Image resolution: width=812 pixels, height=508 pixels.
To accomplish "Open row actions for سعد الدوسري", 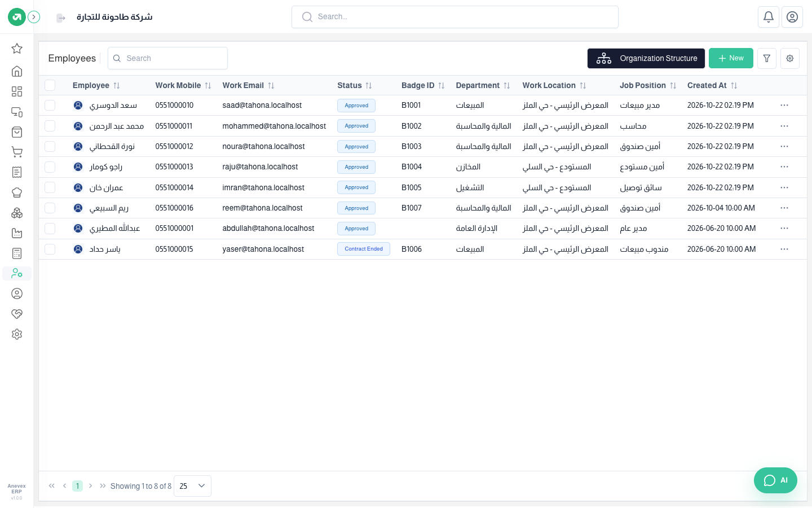I will click(x=784, y=106).
